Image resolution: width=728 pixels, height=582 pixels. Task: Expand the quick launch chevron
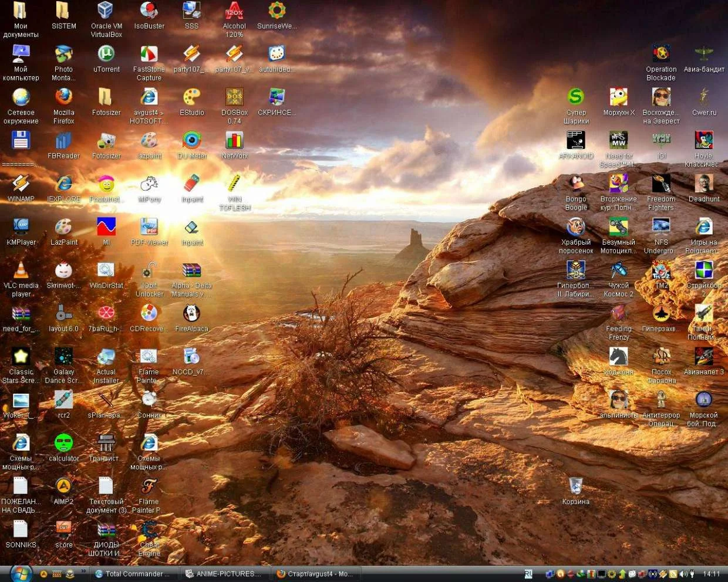[x=83, y=571]
